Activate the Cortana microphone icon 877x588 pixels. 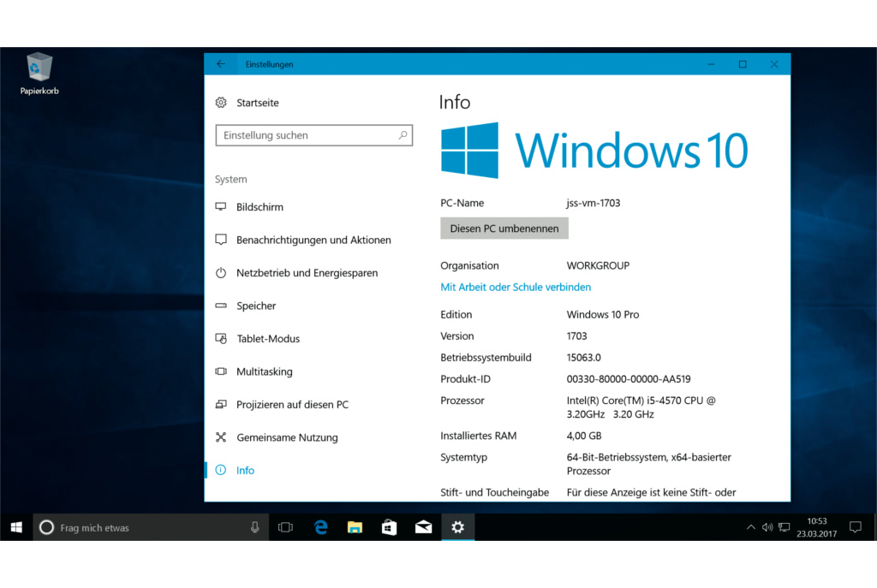254,527
